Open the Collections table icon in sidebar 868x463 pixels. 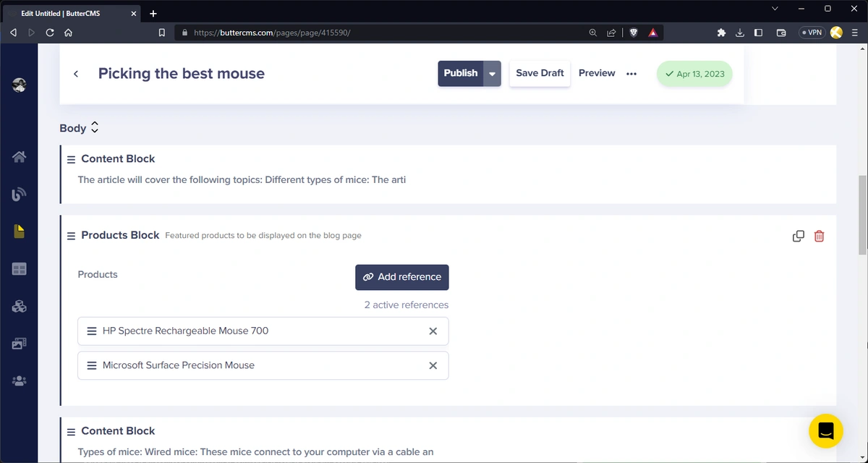(20, 269)
